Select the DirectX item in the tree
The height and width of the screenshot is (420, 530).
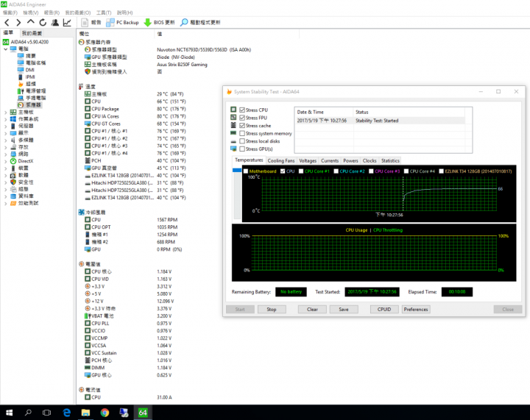pos(26,161)
